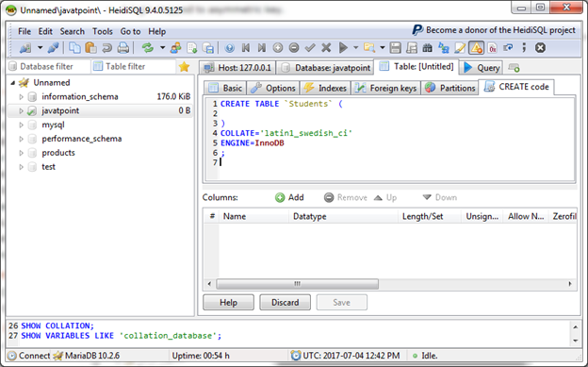This screenshot has width=588, height=367.
Task: Click the Add column button
Action: (289, 197)
